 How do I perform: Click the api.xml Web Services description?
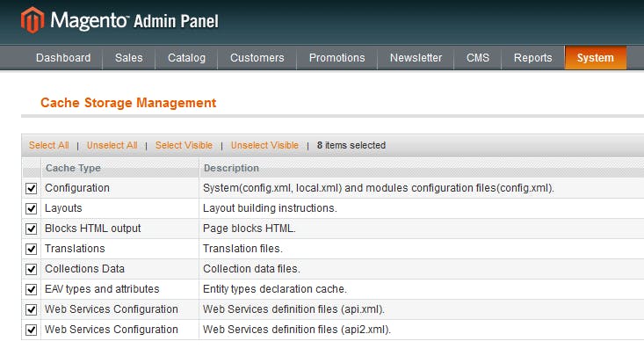pyautogui.click(x=293, y=309)
